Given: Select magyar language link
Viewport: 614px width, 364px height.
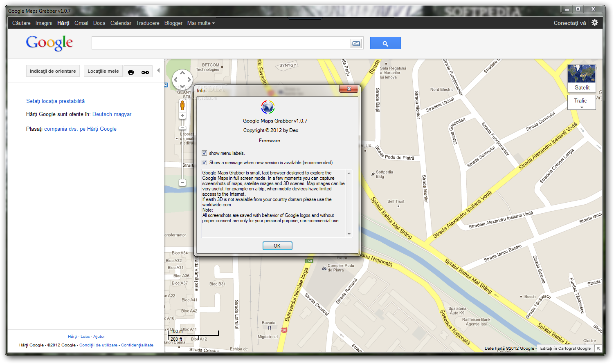Looking at the screenshot, I should (x=123, y=114).
